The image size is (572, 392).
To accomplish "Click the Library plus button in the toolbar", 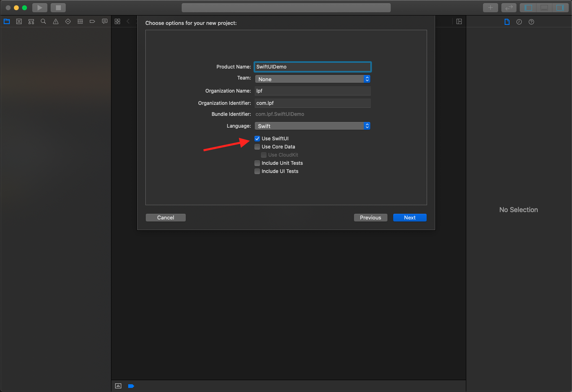I will [x=490, y=8].
